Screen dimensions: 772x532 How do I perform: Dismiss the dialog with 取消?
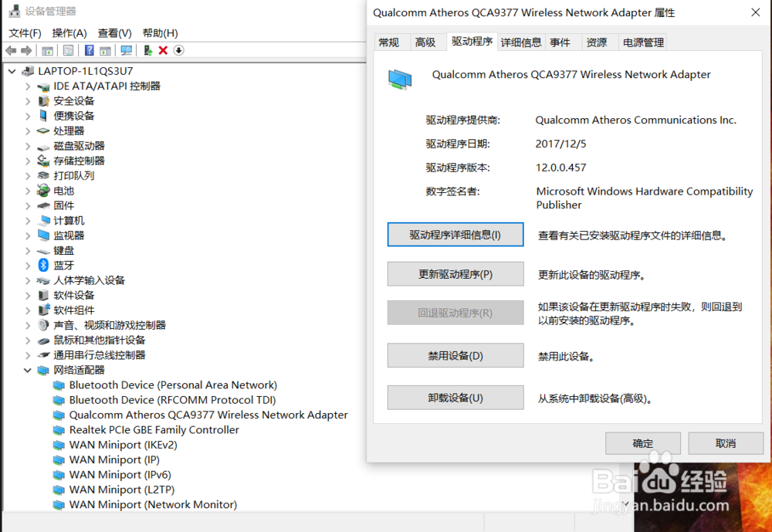726,443
